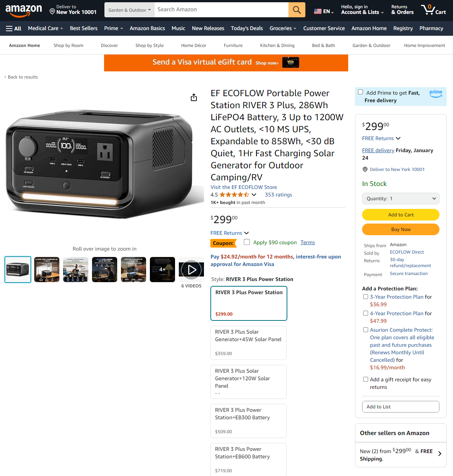This screenshot has width=453, height=476.
Task: Go to Kitchen & Dining tab
Action: click(x=277, y=45)
